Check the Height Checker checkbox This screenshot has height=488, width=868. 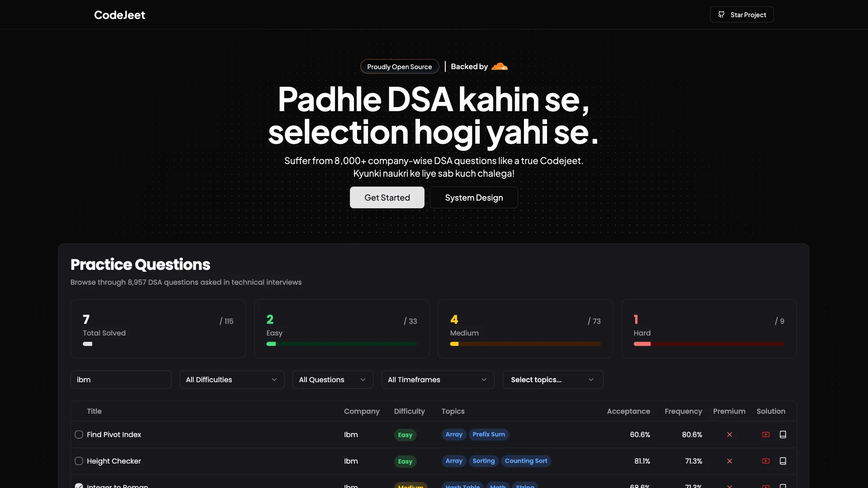click(78, 461)
